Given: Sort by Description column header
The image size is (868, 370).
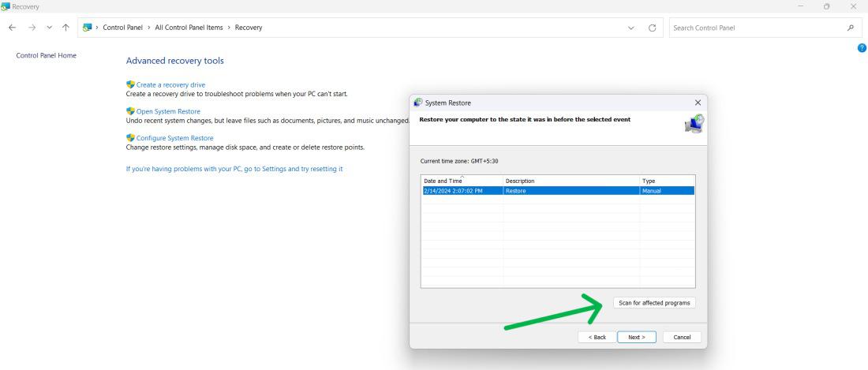Looking at the screenshot, I should pyautogui.click(x=571, y=181).
